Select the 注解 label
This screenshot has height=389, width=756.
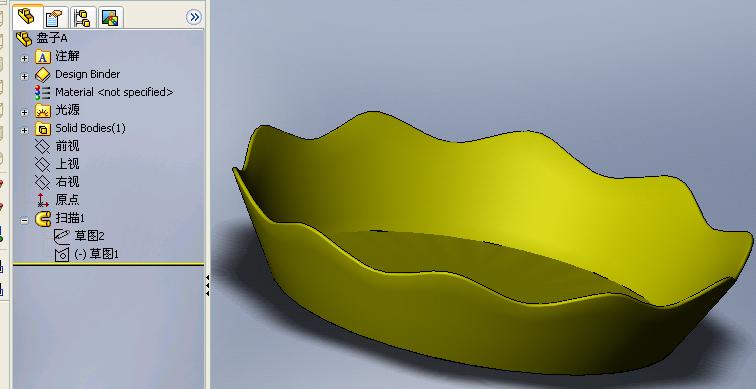pos(67,56)
